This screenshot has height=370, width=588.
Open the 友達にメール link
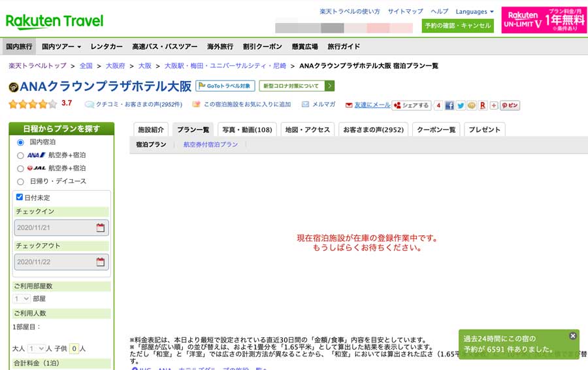(x=372, y=105)
